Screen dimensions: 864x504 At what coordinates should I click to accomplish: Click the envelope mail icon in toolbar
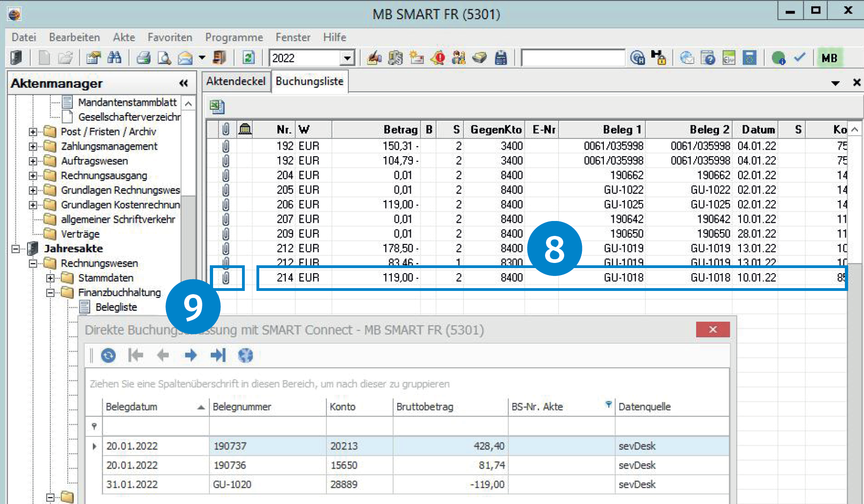185,58
